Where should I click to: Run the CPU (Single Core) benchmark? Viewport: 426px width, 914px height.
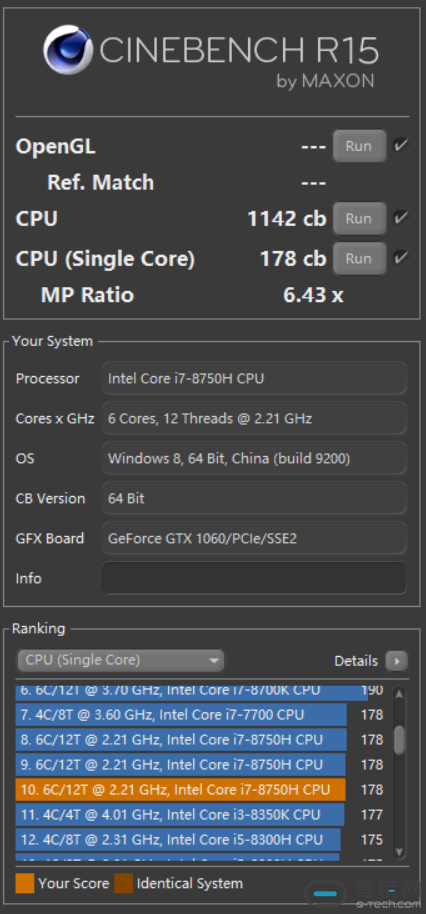(x=359, y=258)
